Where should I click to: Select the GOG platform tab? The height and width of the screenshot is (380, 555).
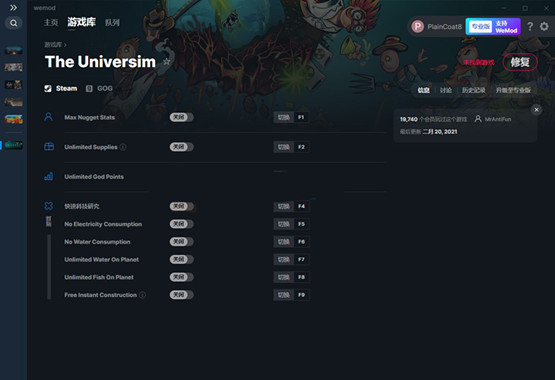99,88
